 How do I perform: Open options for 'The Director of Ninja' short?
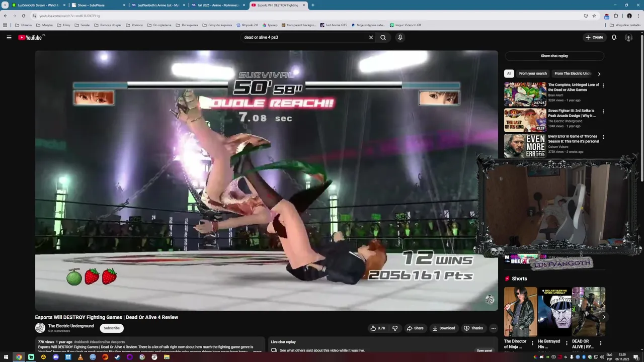(x=532, y=344)
